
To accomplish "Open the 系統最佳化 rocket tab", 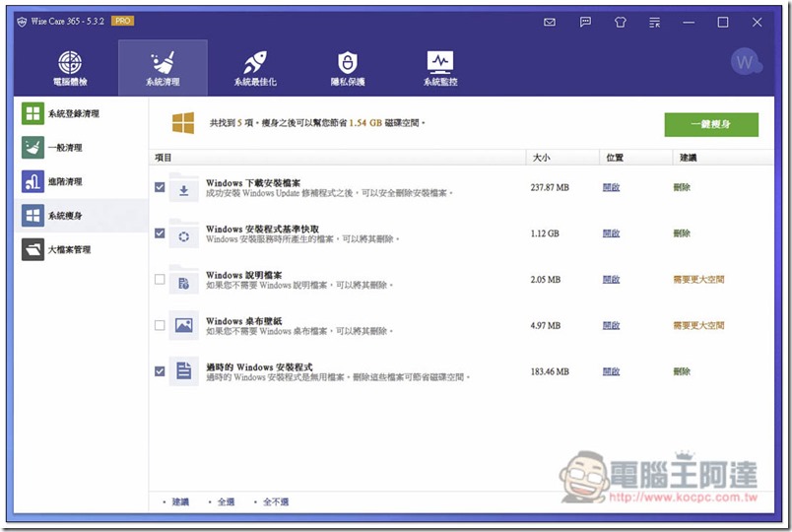I will click(255, 68).
